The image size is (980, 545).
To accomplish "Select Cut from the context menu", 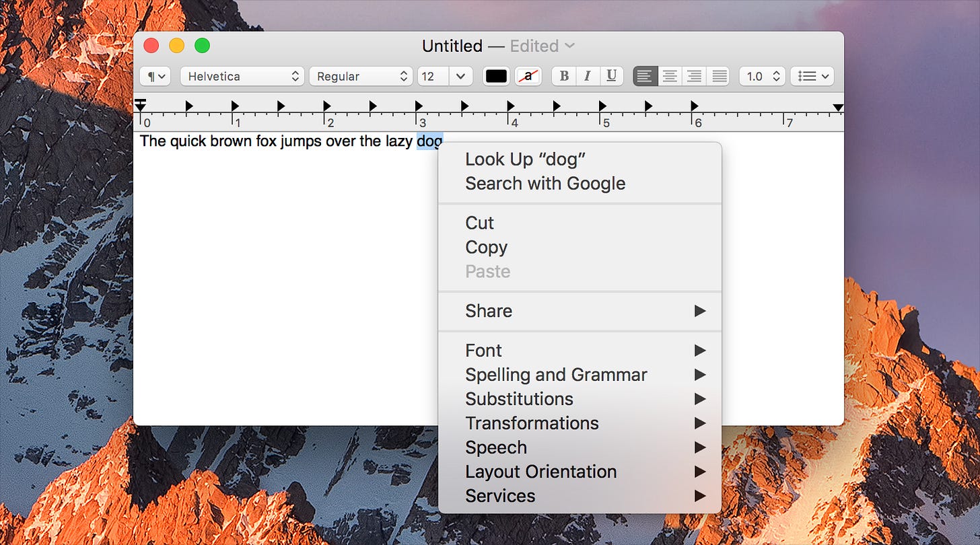I will pyautogui.click(x=479, y=223).
